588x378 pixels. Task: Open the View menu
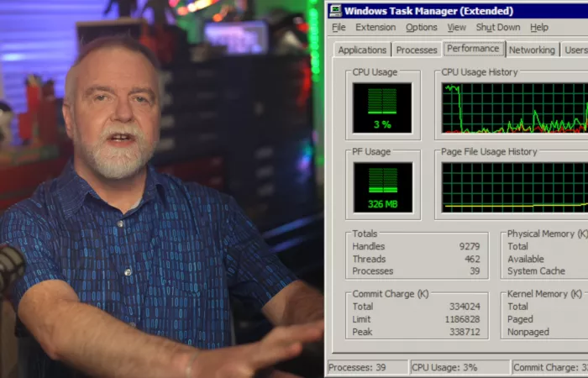tap(456, 28)
